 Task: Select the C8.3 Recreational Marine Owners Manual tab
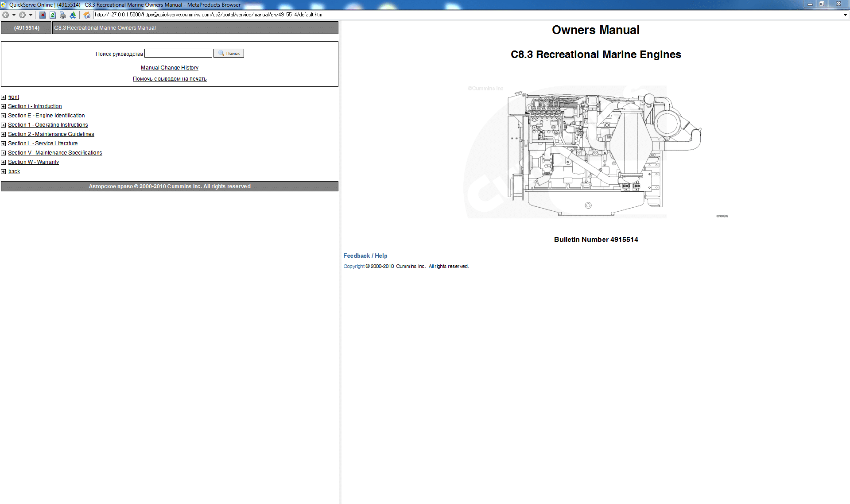tap(105, 27)
